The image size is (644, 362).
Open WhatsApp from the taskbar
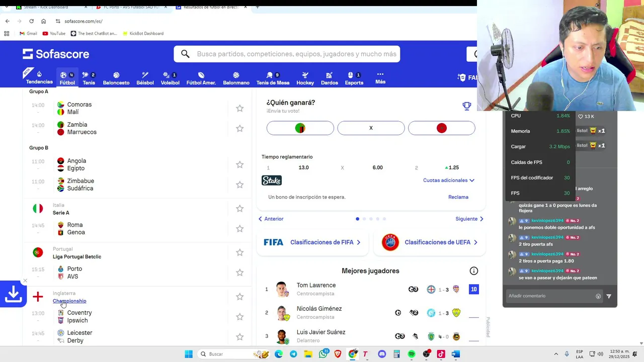coord(323,354)
